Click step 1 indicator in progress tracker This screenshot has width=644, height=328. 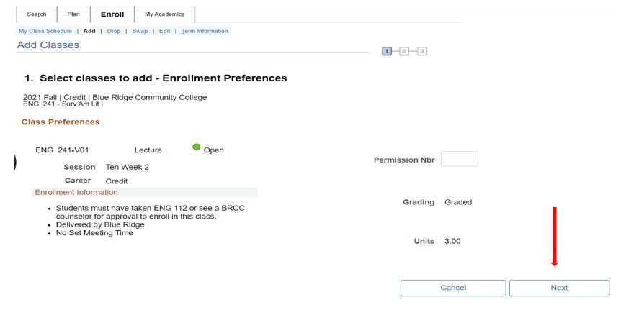pos(387,51)
